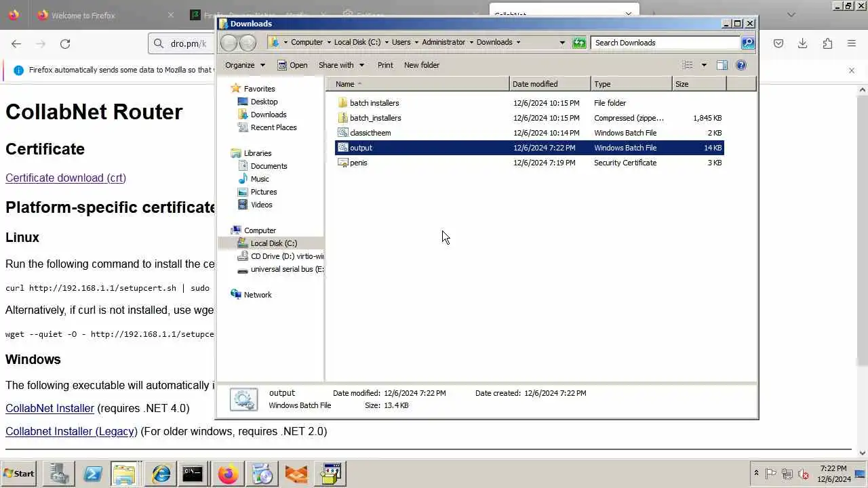Open the Organize menu
The height and width of the screenshot is (488, 868).
pos(244,65)
